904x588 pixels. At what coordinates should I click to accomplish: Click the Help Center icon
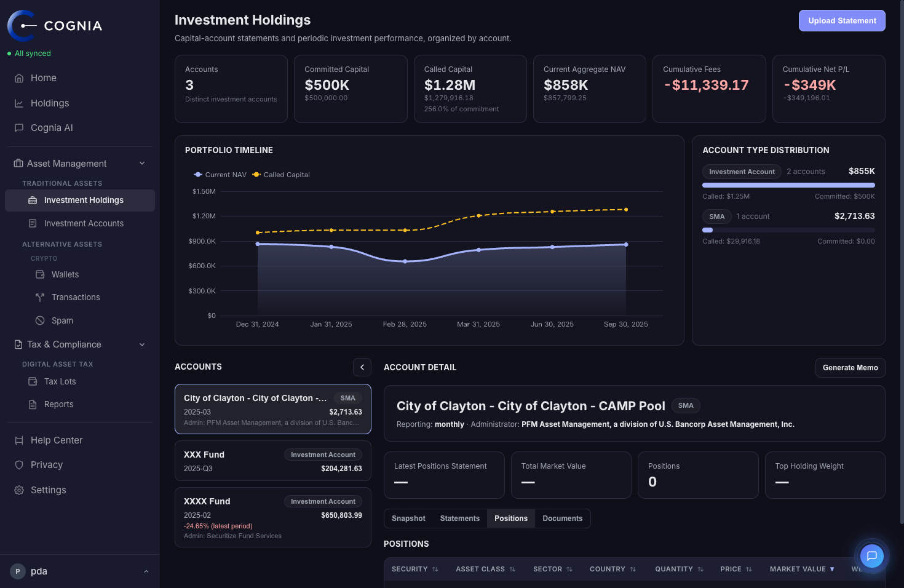[19, 440]
